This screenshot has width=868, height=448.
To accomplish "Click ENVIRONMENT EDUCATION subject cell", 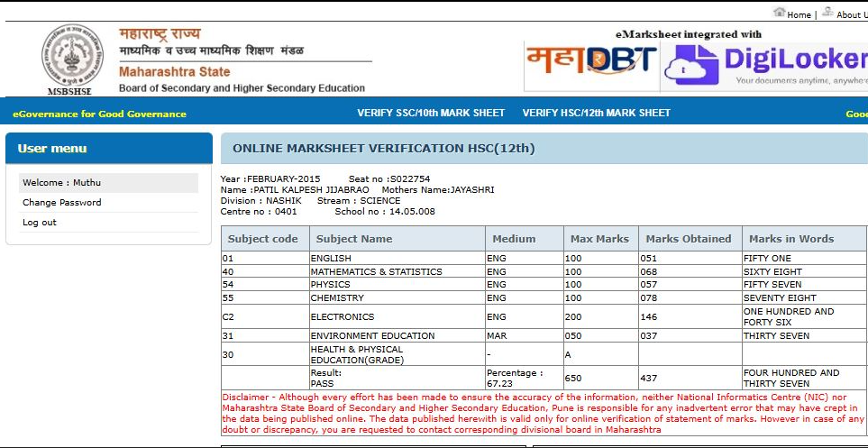I will [x=397, y=335].
